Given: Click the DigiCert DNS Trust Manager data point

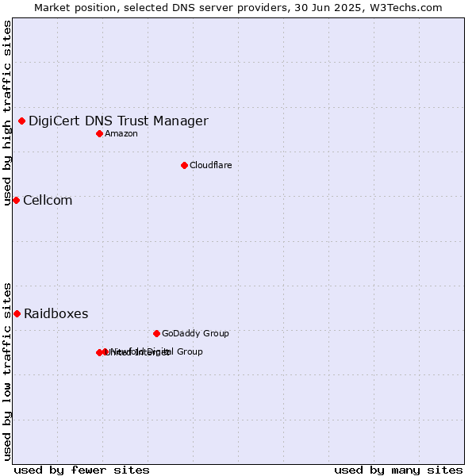Looking at the screenshot, I should point(21,121).
